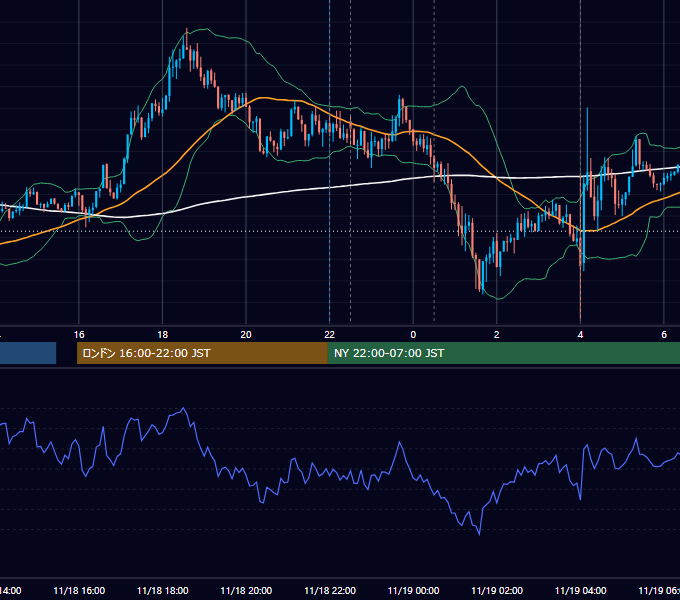Viewport: 680px width, 600px height.
Task: Click the '16' hour label under price chart
Action: point(79,335)
